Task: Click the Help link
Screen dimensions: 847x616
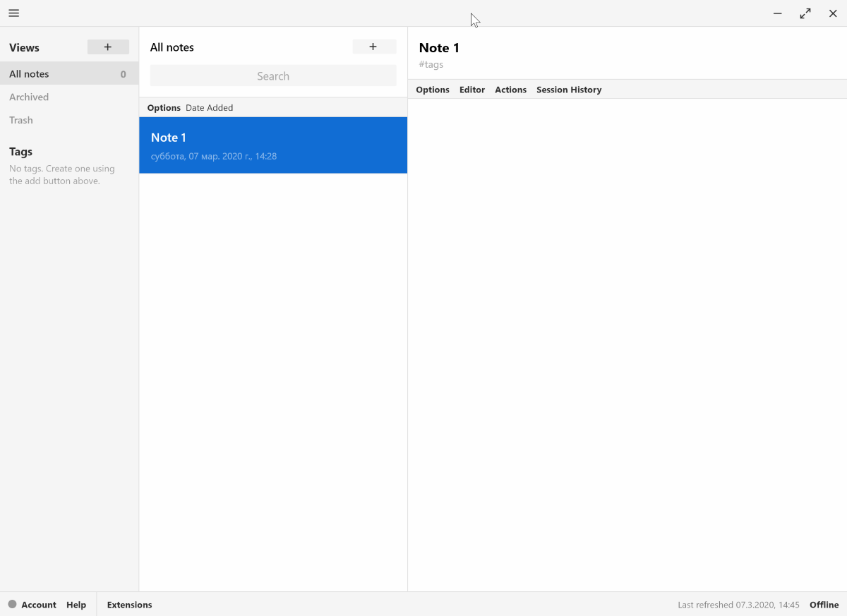Action: [76, 605]
